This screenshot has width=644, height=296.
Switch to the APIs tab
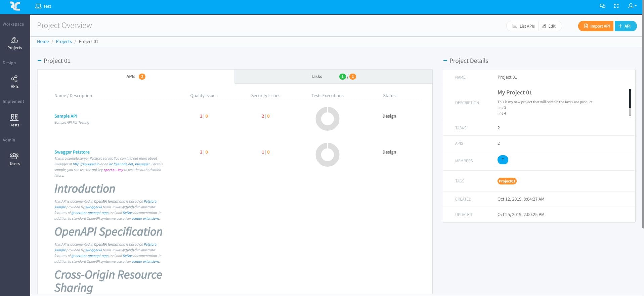click(136, 76)
